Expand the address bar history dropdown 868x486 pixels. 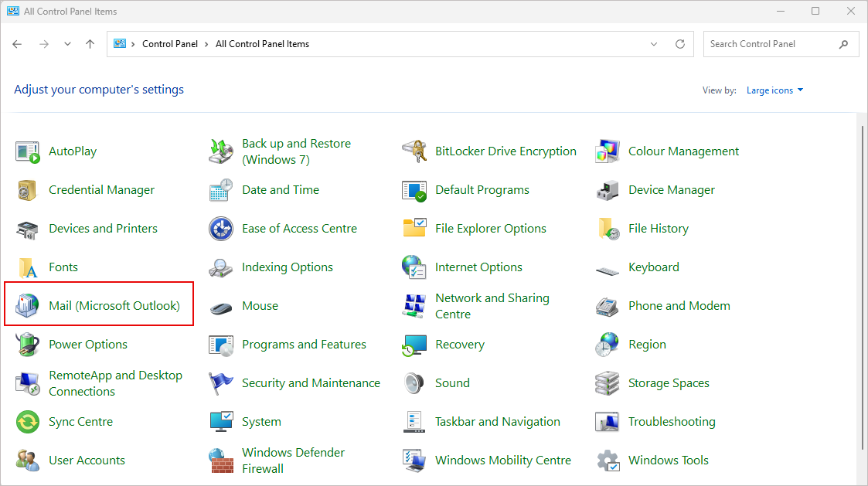point(653,44)
